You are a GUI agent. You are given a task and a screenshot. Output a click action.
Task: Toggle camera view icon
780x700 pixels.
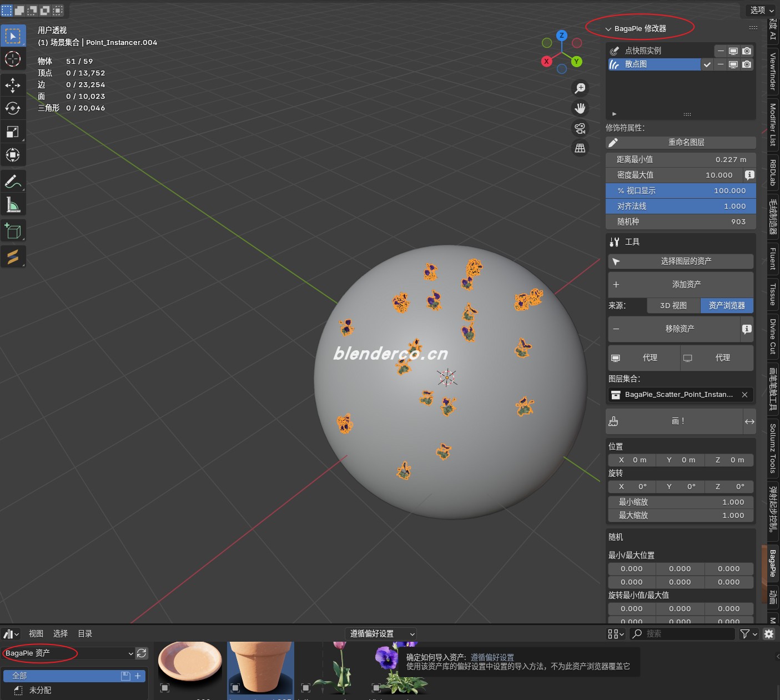click(x=580, y=128)
